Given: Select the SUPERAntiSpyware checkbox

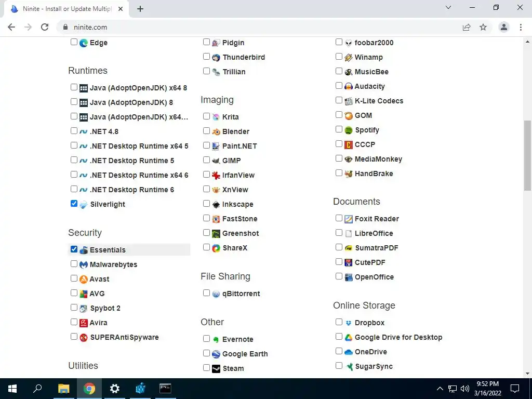Looking at the screenshot, I should pos(74,337).
